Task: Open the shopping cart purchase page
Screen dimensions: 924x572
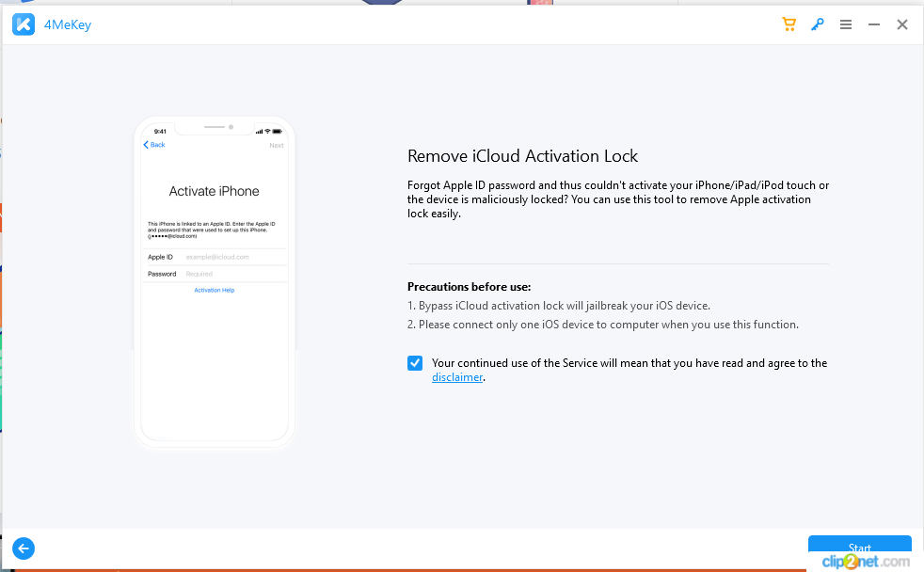Action: (x=789, y=24)
